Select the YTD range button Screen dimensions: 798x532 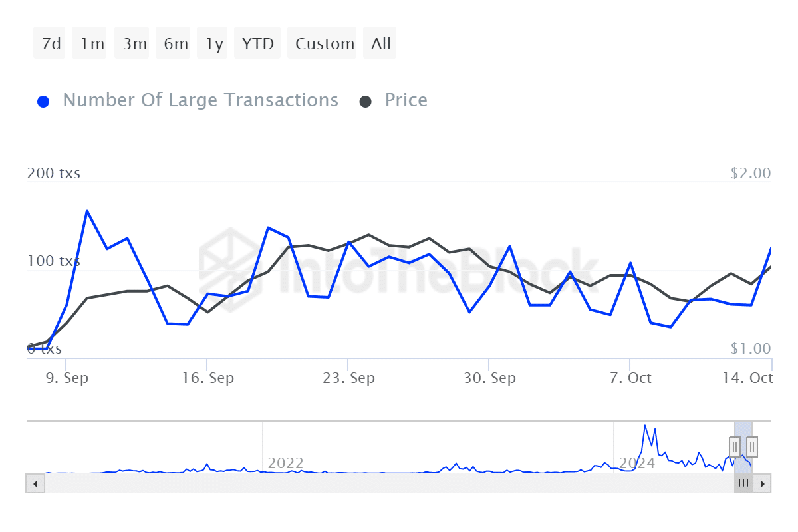(x=257, y=44)
